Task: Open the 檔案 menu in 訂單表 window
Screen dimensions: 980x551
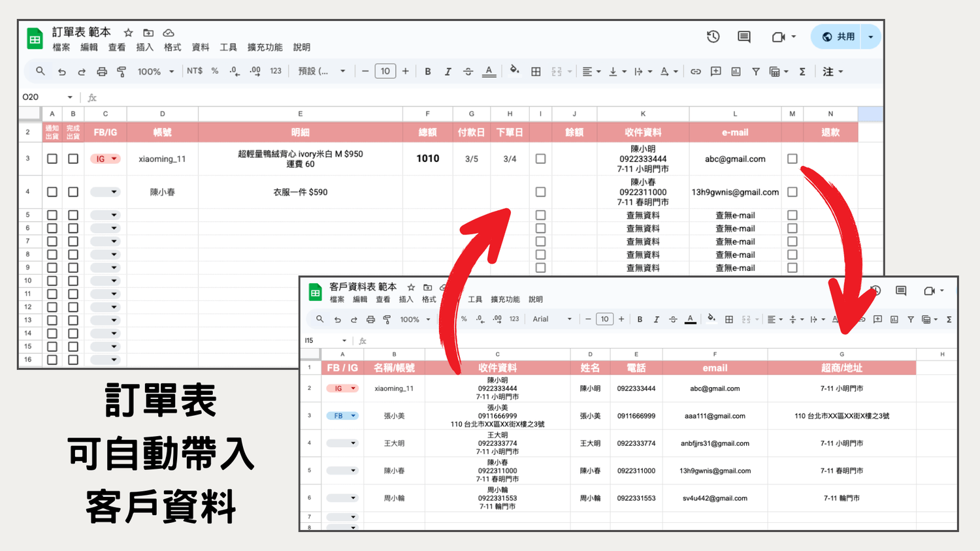Action: click(x=61, y=48)
